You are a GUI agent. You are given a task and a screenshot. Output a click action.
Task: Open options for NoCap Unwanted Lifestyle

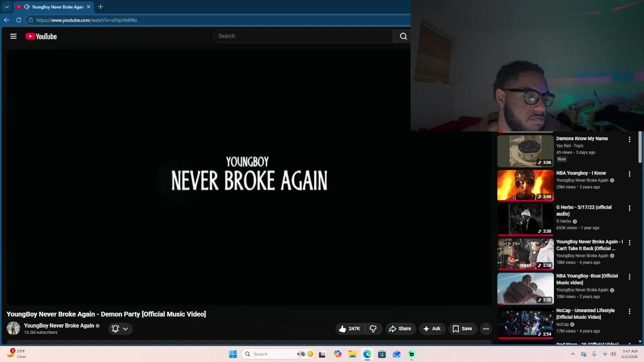pos(629,311)
